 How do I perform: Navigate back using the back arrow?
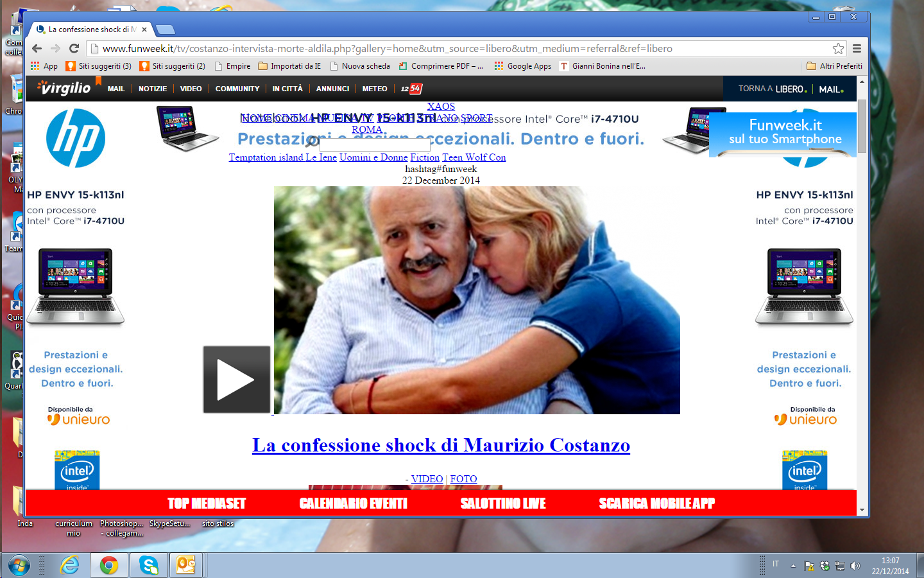[36, 48]
